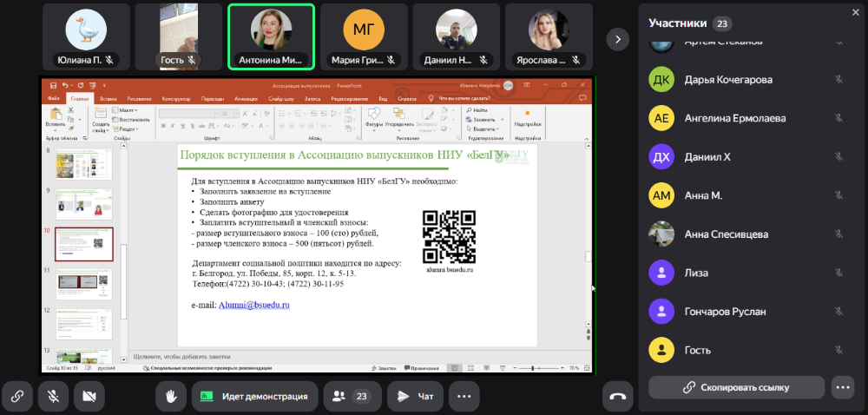The height and width of the screenshot is (415, 868).
Task: Toggle Примечания in PowerPoint status bar
Action: coord(422,368)
